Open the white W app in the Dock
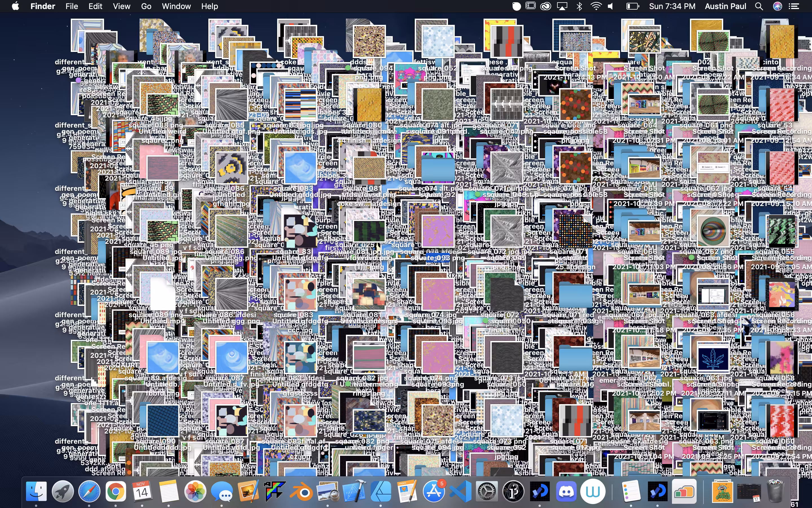 [593, 492]
